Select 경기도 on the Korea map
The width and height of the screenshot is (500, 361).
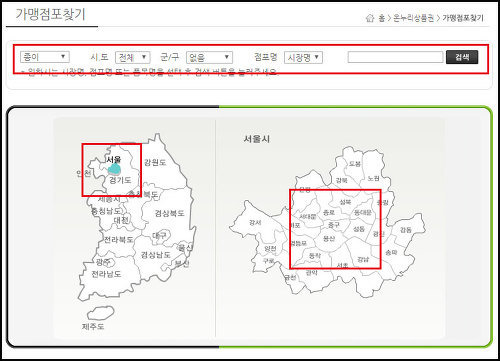(x=120, y=180)
